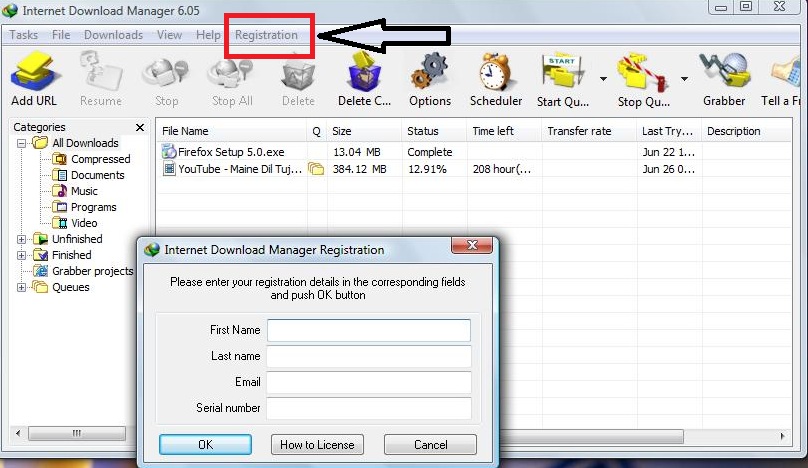Open the Tasks menu

pyautogui.click(x=24, y=35)
